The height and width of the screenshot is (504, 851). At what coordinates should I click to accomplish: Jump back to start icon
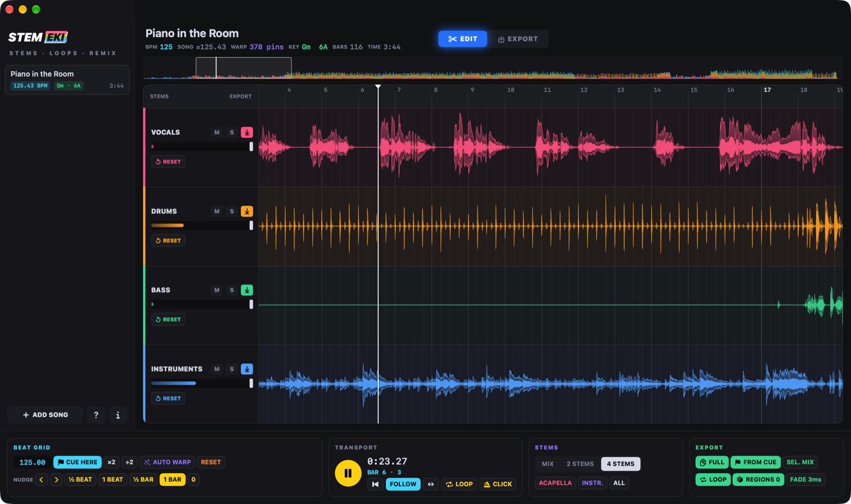tap(376, 484)
